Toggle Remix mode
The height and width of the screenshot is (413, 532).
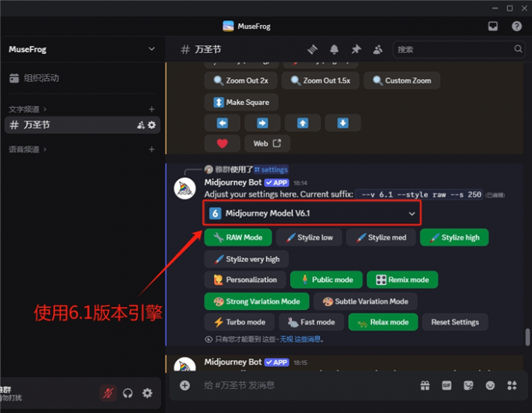click(402, 280)
